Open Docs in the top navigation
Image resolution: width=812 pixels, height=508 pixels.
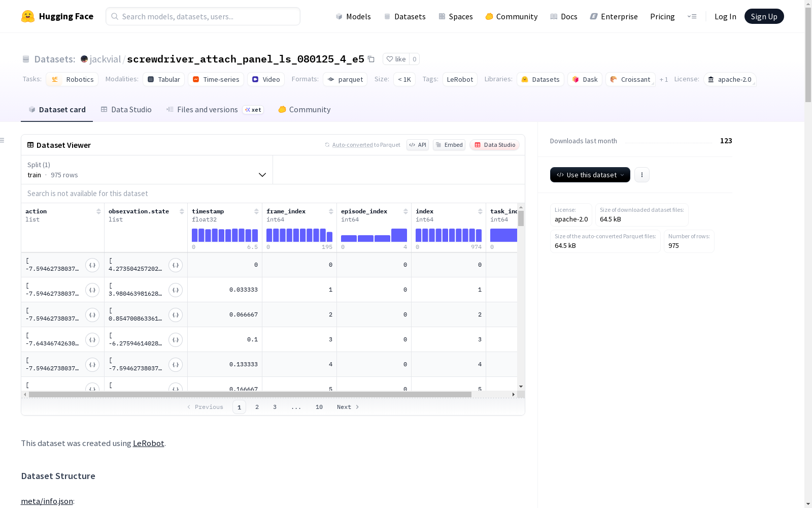pyautogui.click(x=564, y=16)
